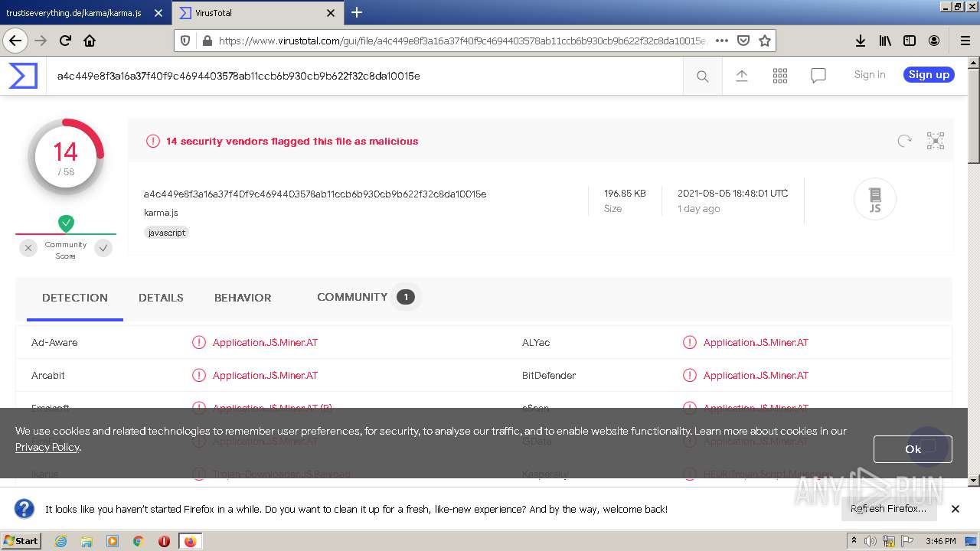The height and width of the screenshot is (551, 980).
Task: Click tracking protection shield icon
Action: (x=185, y=41)
